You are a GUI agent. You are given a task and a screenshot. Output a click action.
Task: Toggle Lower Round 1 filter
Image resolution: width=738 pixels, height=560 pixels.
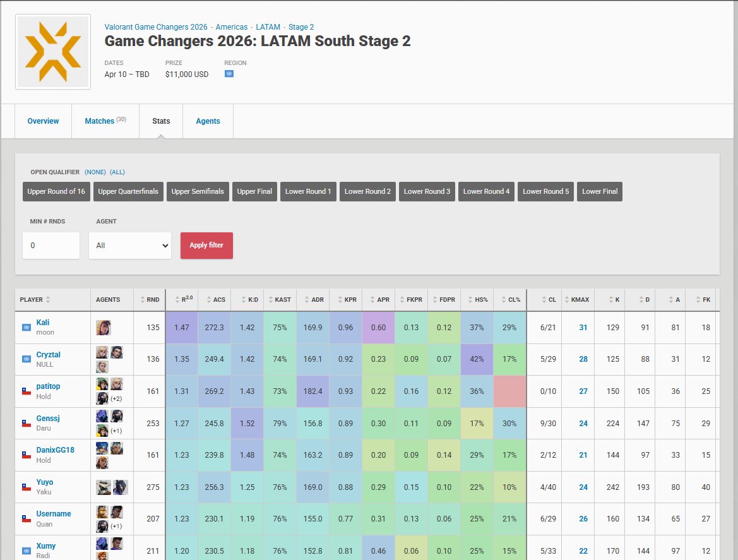pyautogui.click(x=308, y=191)
